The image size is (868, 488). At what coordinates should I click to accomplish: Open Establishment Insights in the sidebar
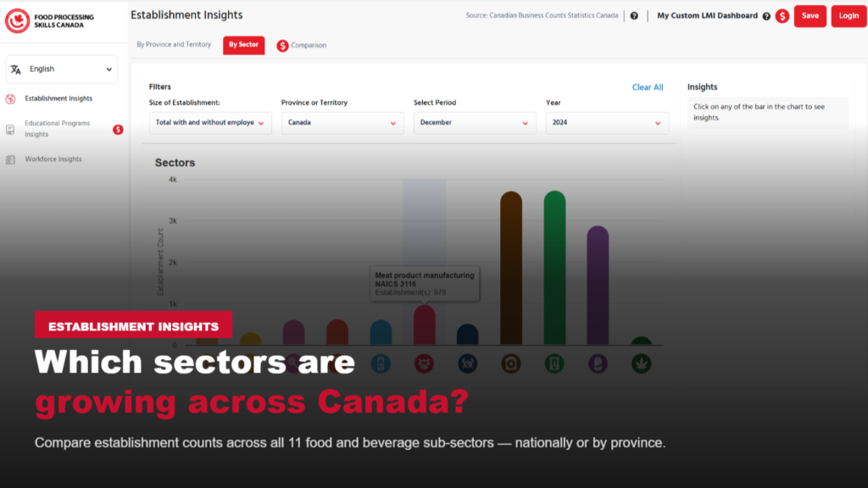coord(58,98)
